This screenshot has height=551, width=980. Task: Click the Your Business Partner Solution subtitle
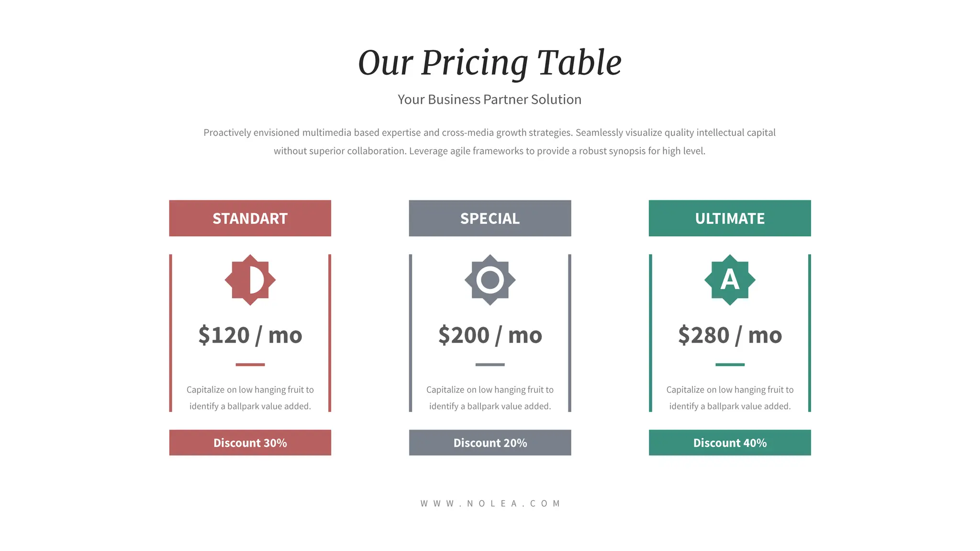pos(490,99)
